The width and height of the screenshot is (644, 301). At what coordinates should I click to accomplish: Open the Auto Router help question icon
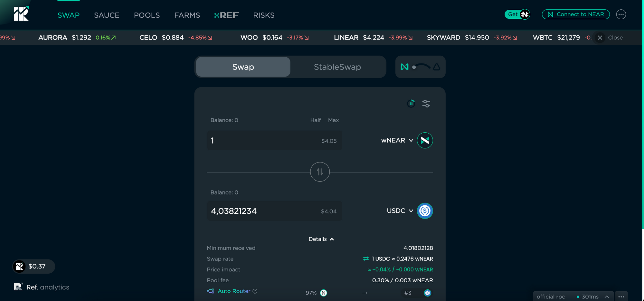[255, 291]
